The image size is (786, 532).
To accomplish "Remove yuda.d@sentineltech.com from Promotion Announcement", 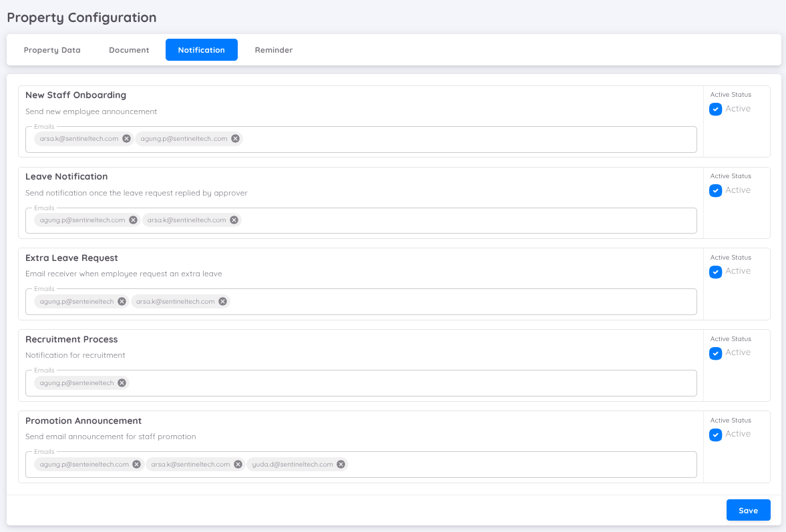I will (340, 464).
